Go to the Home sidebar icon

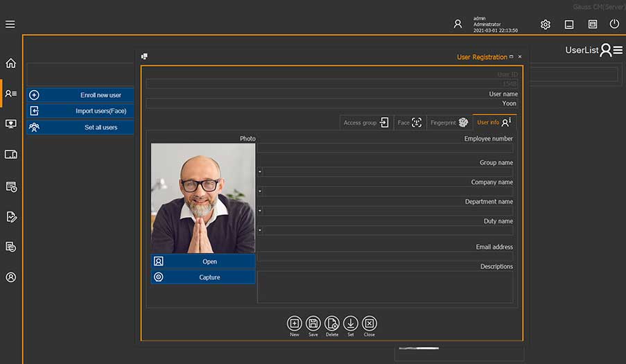click(x=11, y=63)
